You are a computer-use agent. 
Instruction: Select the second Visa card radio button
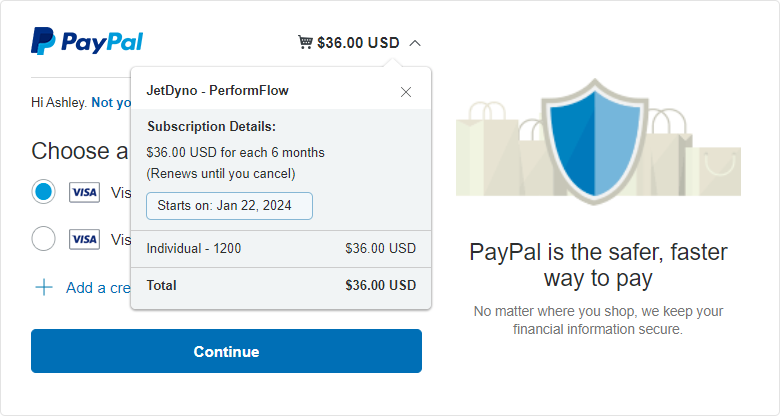pyautogui.click(x=43, y=238)
